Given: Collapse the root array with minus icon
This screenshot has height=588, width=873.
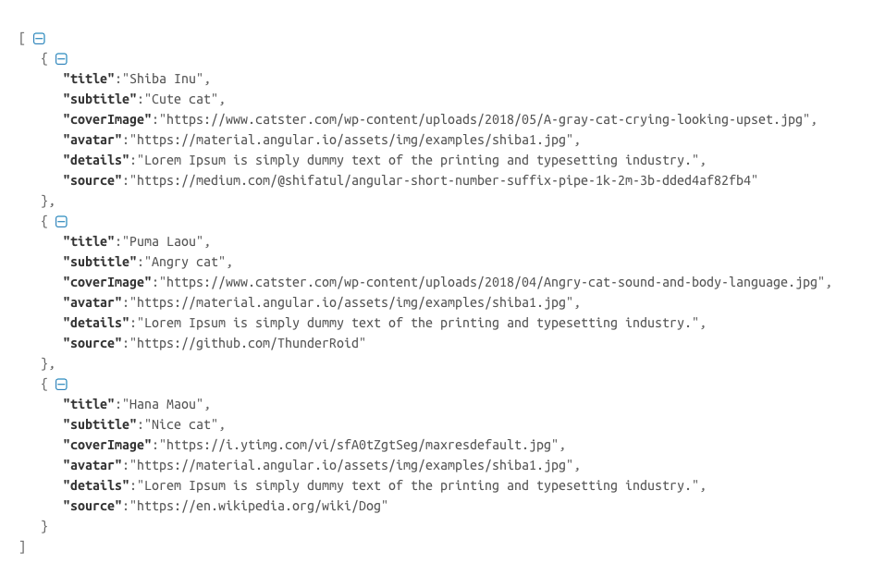Looking at the screenshot, I should click(39, 39).
